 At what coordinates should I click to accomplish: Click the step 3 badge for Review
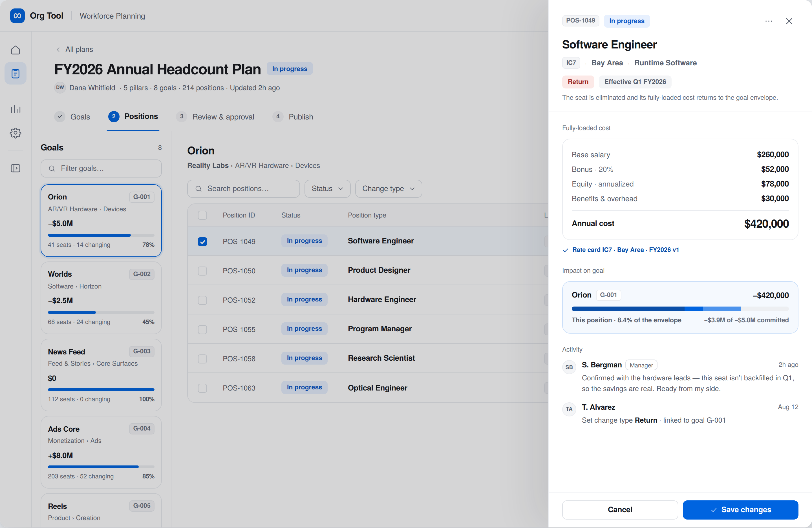[182, 117]
